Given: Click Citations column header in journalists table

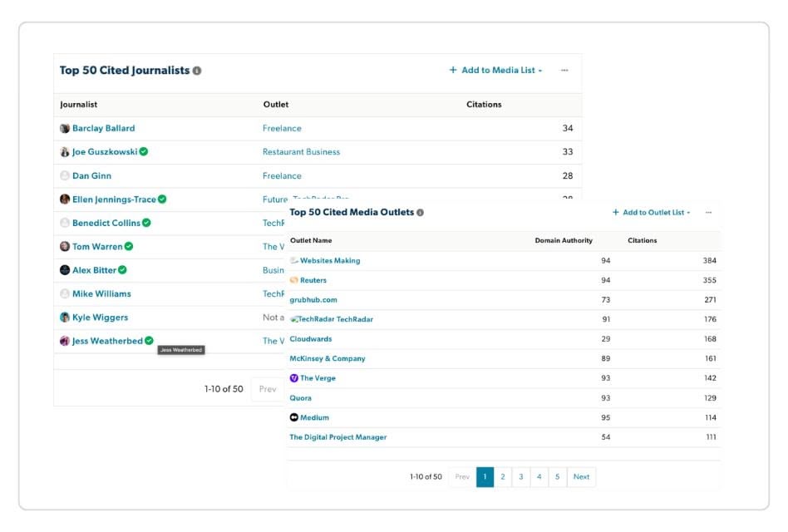Looking at the screenshot, I should tap(484, 105).
